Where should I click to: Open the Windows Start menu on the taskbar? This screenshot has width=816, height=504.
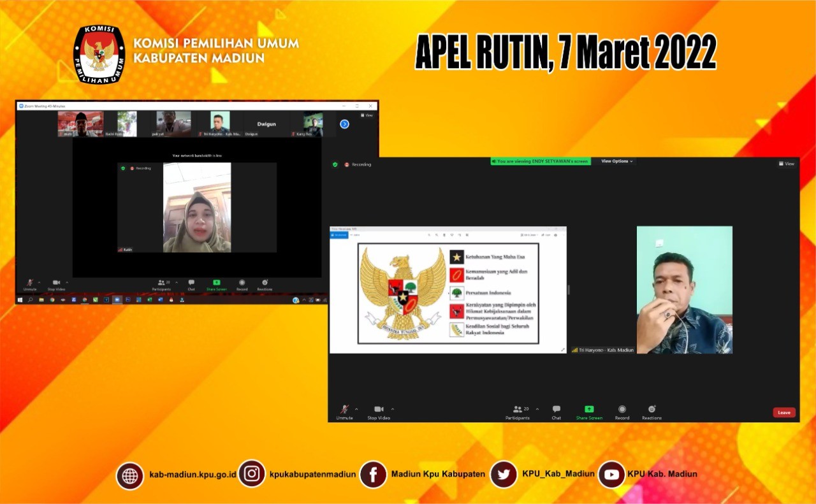point(20,299)
